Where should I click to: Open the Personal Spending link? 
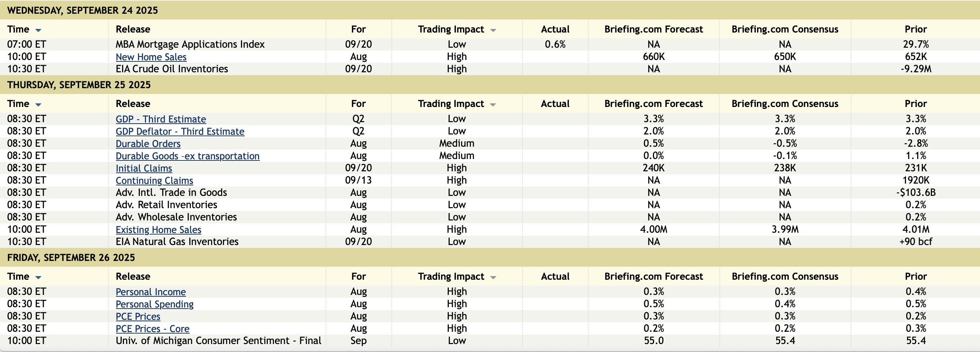pyautogui.click(x=154, y=304)
